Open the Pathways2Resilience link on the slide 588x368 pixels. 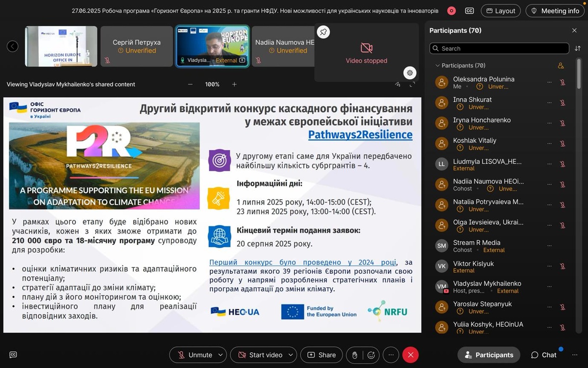coord(360,134)
